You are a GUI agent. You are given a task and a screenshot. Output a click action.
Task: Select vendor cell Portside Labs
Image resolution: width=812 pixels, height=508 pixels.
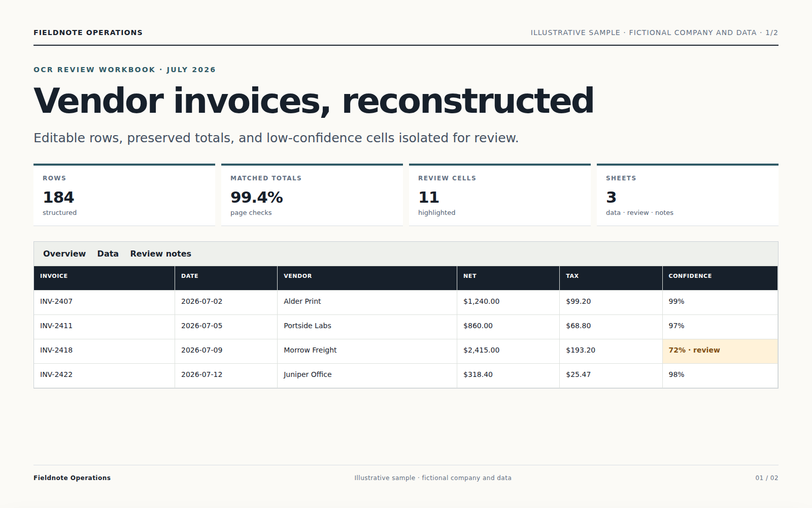point(367,327)
